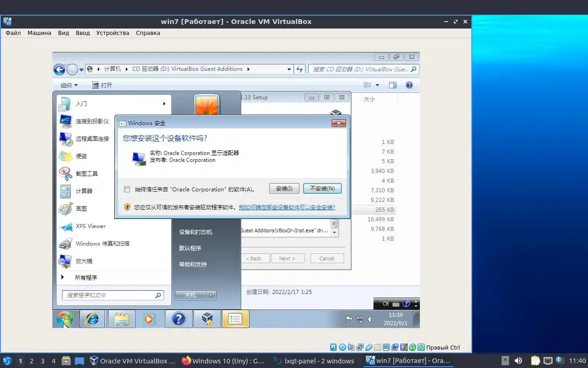Open the Ввод menu
Screen dimensions: 588x368
click(x=83, y=33)
